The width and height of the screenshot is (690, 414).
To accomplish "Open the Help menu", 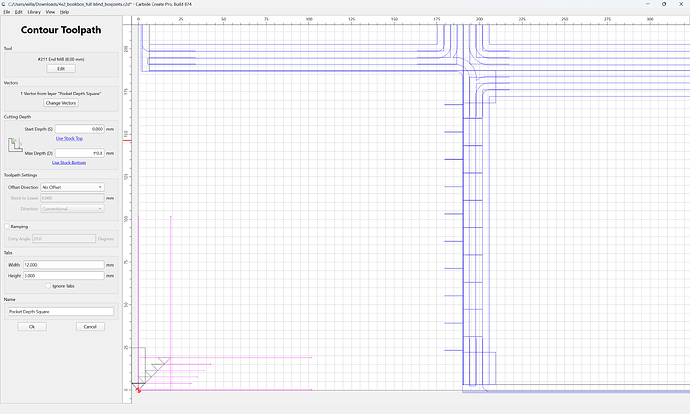I will pos(64,12).
